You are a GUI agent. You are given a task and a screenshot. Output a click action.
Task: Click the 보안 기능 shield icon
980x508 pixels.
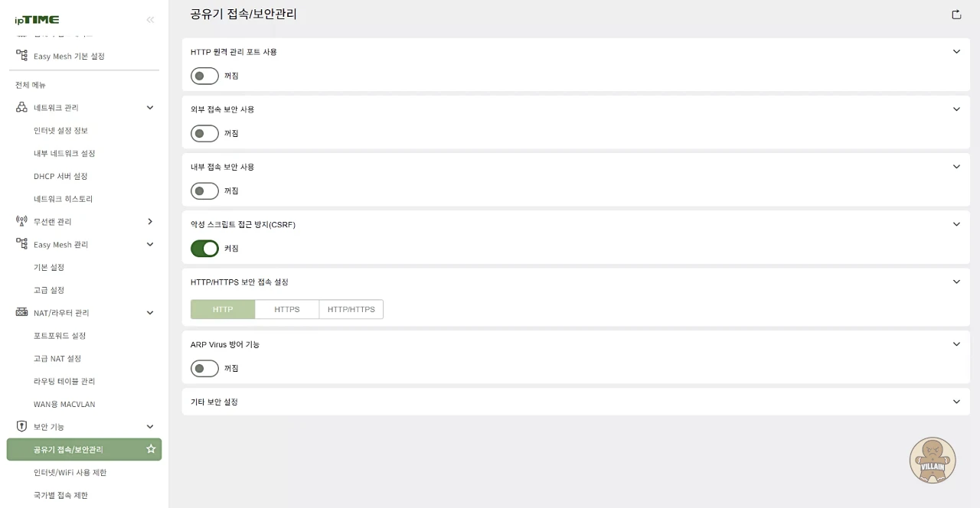pos(21,426)
